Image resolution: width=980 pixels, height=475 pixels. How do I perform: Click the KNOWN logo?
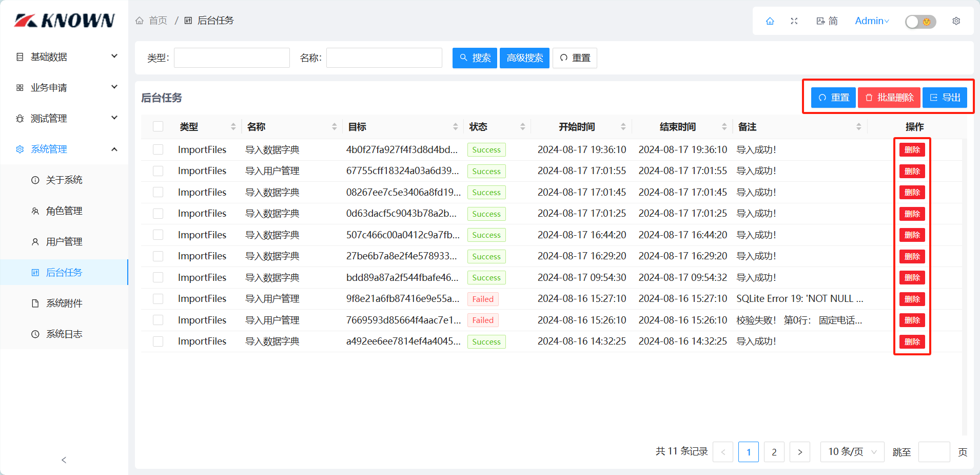(65, 21)
